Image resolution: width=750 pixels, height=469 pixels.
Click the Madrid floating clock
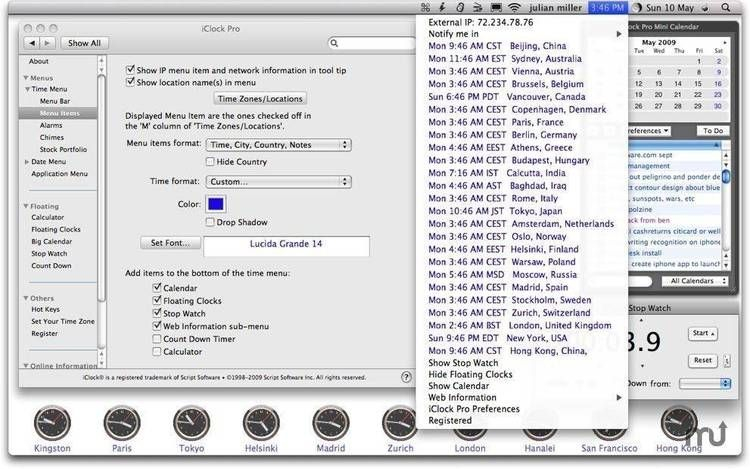pyautogui.click(x=331, y=423)
